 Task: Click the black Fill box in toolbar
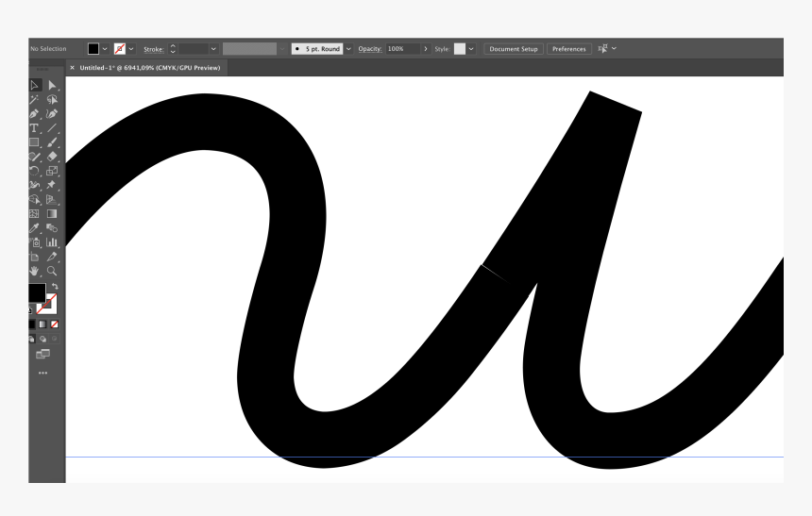point(37,292)
